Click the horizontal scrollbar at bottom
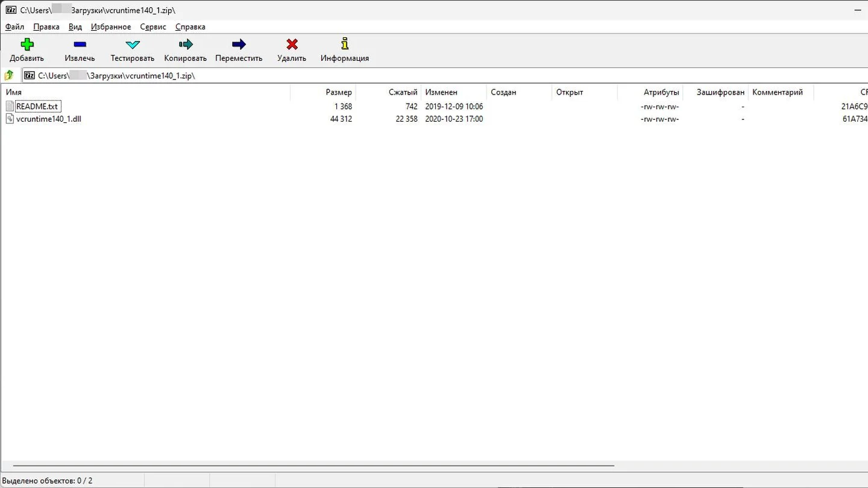 tap(313, 466)
